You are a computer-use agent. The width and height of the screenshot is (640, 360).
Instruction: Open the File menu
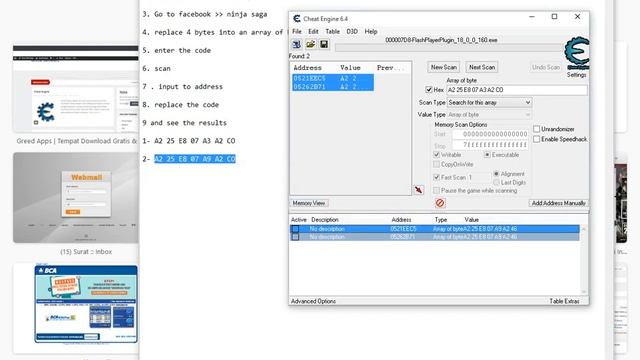[297, 31]
